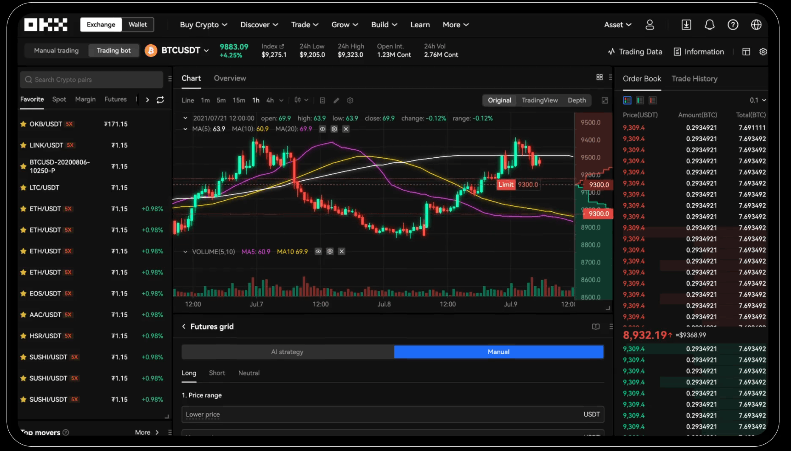
Task: Open the Asset dropdown
Action: point(617,24)
